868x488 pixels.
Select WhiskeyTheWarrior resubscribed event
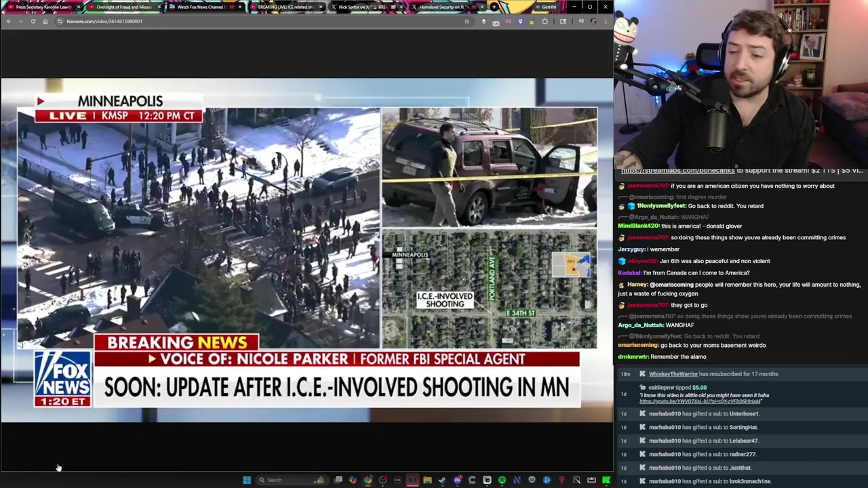pyautogui.click(x=741, y=373)
